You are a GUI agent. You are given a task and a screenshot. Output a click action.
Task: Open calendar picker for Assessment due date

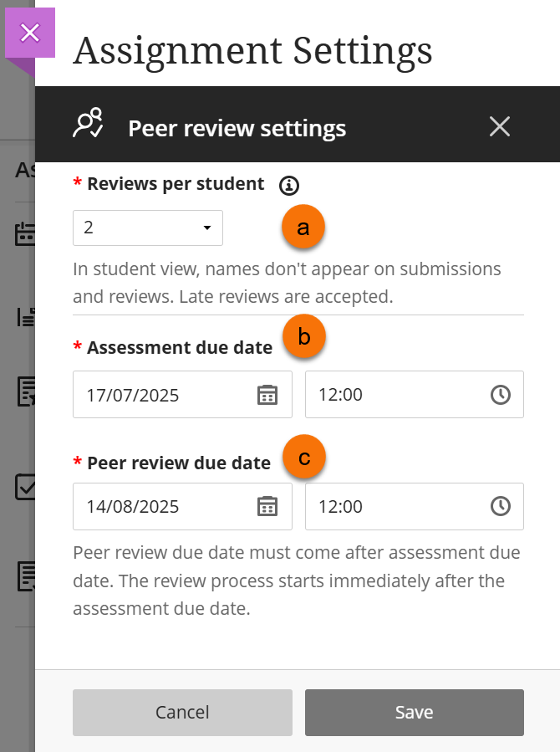pos(267,395)
